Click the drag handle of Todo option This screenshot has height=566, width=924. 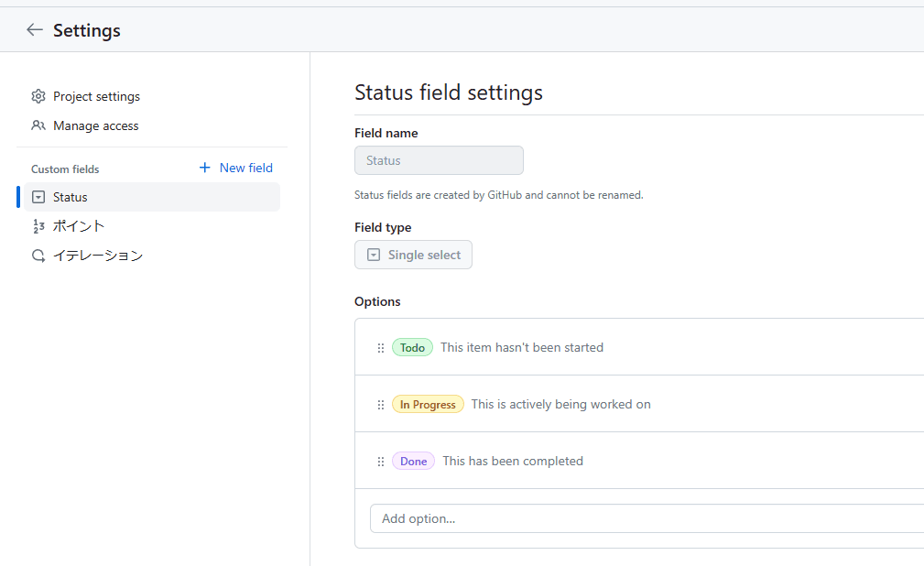pyautogui.click(x=381, y=348)
